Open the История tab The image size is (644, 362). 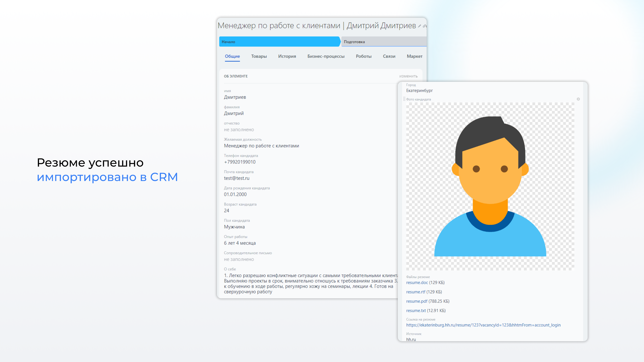point(287,56)
